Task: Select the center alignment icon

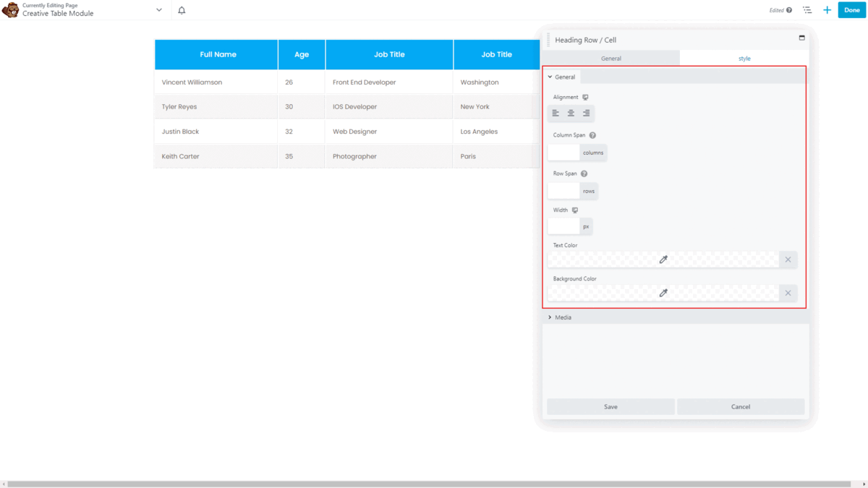Action: 571,113
